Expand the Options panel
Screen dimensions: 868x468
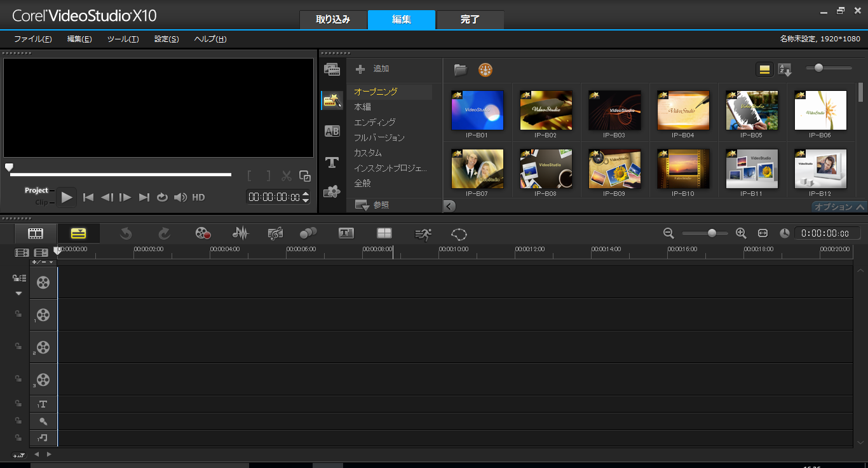839,207
